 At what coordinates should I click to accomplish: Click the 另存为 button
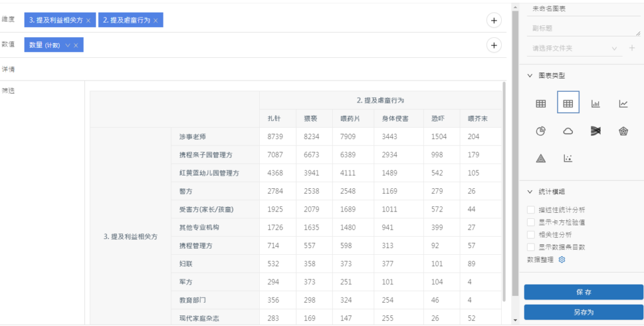pos(583,312)
